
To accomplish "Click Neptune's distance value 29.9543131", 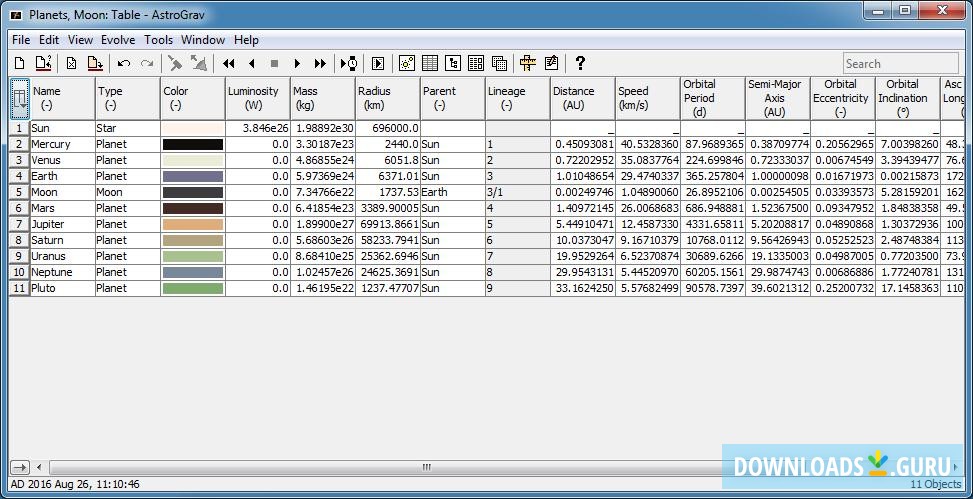I will [x=583, y=272].
